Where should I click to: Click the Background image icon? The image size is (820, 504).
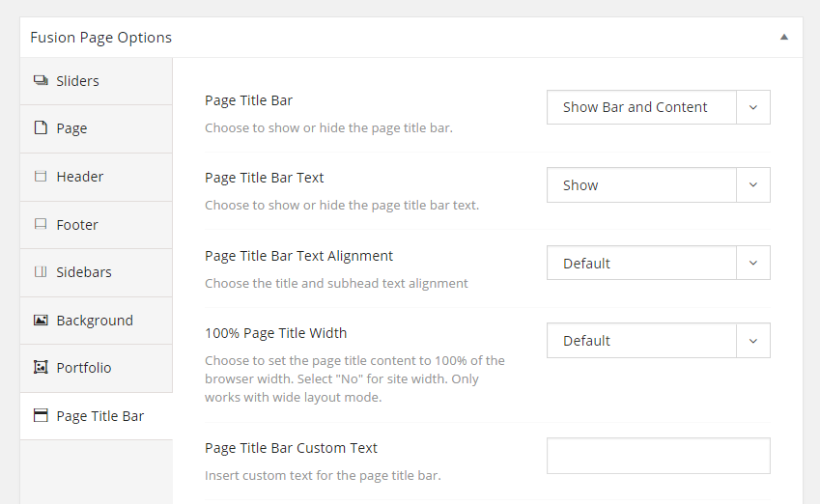(x=41, y=320)
